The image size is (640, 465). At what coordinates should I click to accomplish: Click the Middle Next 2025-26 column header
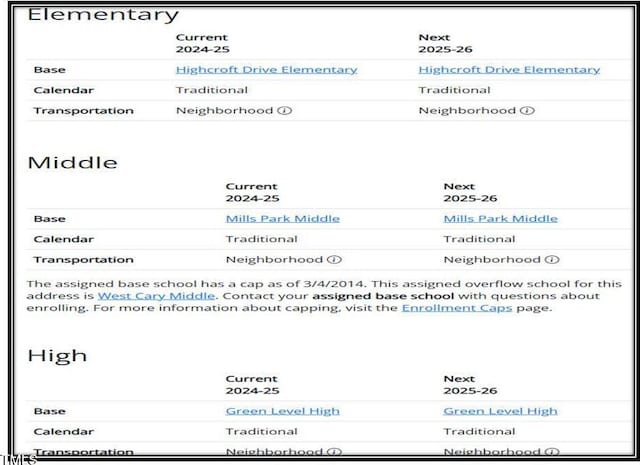[x=470, y=192]
